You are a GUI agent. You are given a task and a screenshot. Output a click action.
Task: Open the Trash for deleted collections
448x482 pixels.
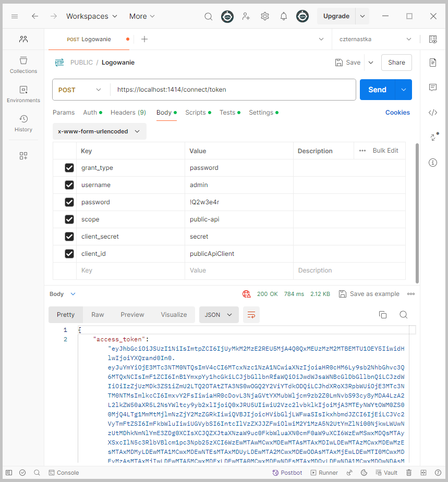pyautogui.click(x=409, y=473)
